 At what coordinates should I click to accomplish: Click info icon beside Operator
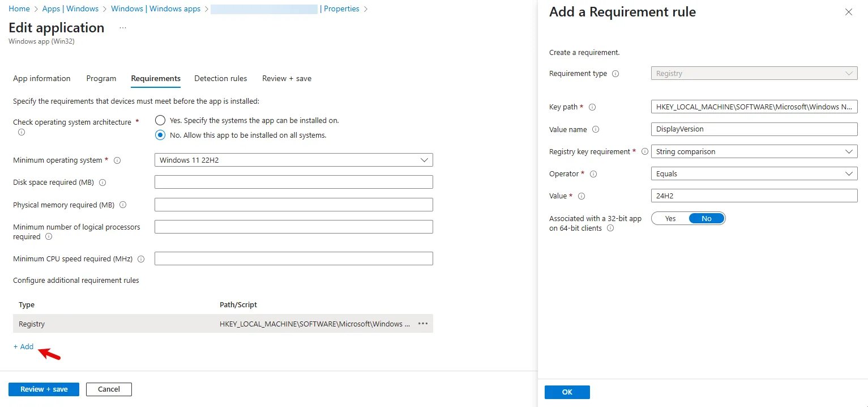(593, 174)
